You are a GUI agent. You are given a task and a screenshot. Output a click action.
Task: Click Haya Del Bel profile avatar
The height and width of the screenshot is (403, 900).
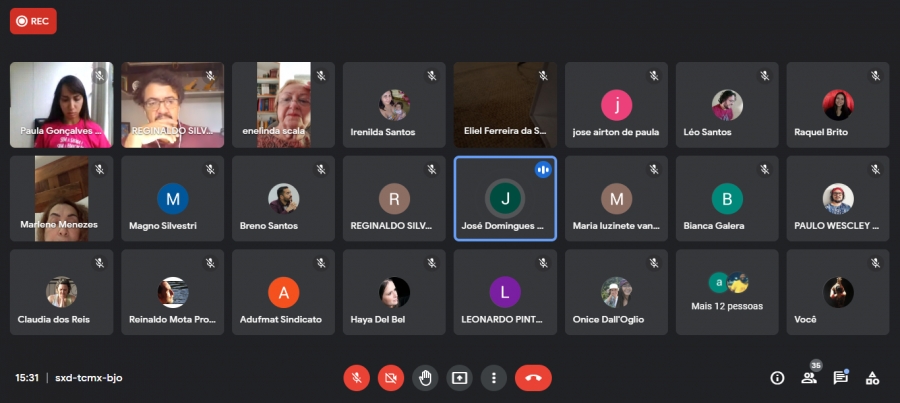point(394,292)
